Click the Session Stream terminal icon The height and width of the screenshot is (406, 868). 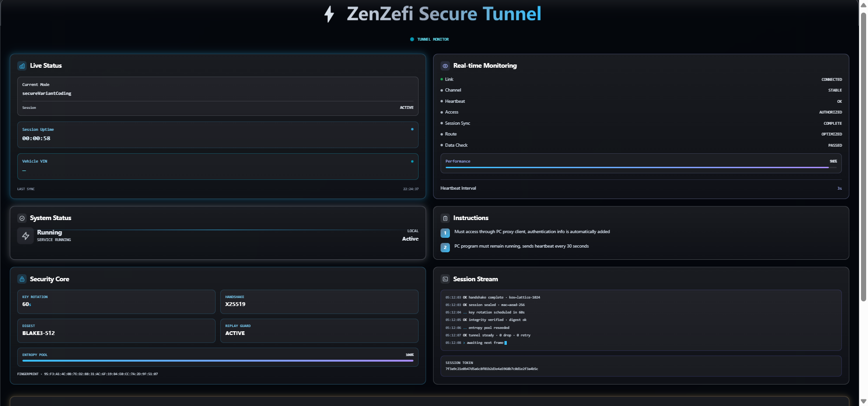pyautogui.click(x=445, y=279)
